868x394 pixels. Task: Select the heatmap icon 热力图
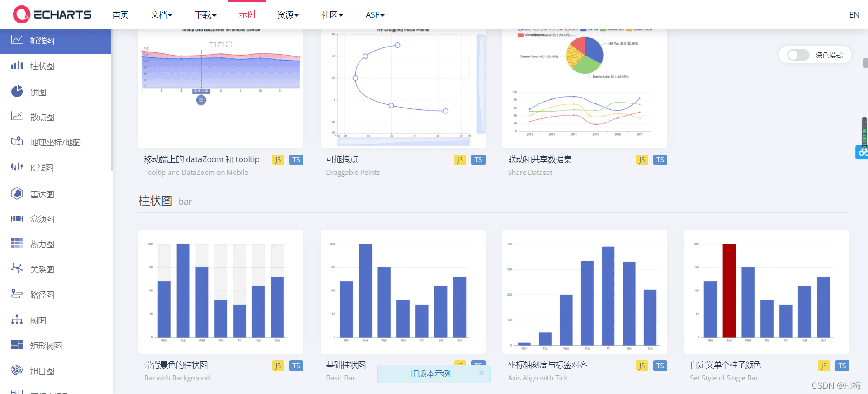pyautogui.click(x=17, y=244)
